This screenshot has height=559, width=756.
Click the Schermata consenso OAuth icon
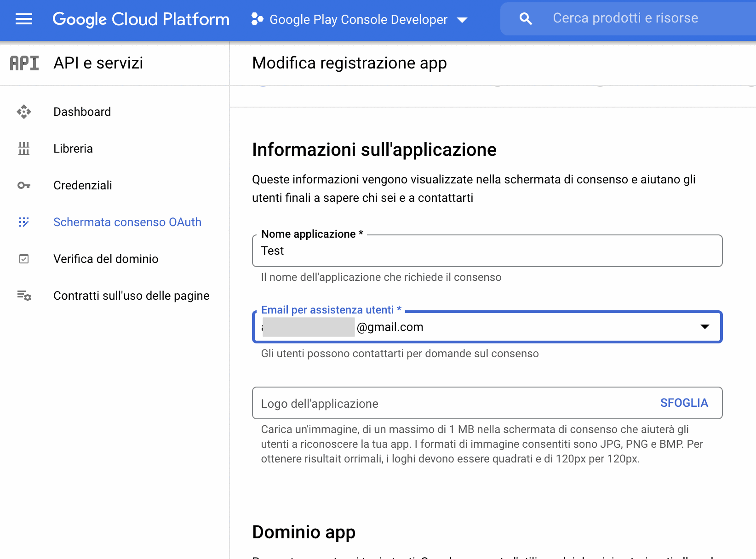tap(24, 222)
